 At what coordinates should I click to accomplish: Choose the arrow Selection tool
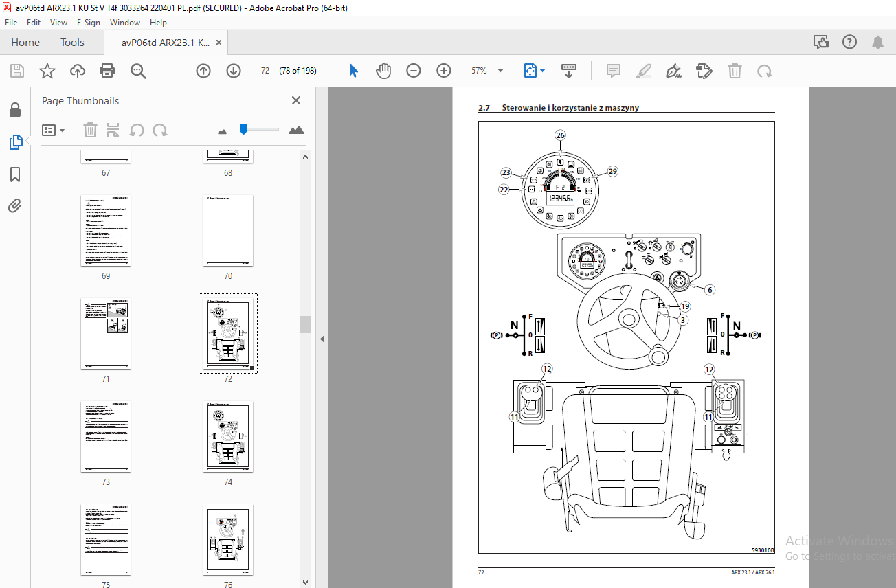coord(354,71)
